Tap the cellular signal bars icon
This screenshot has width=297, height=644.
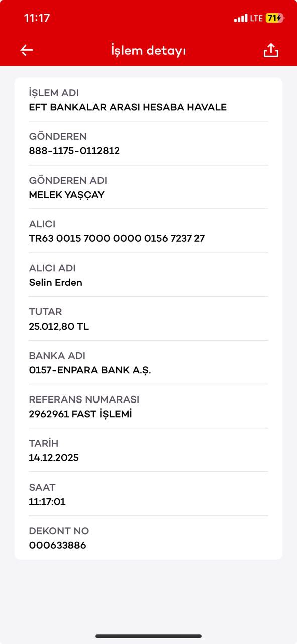tap(241, 18)
